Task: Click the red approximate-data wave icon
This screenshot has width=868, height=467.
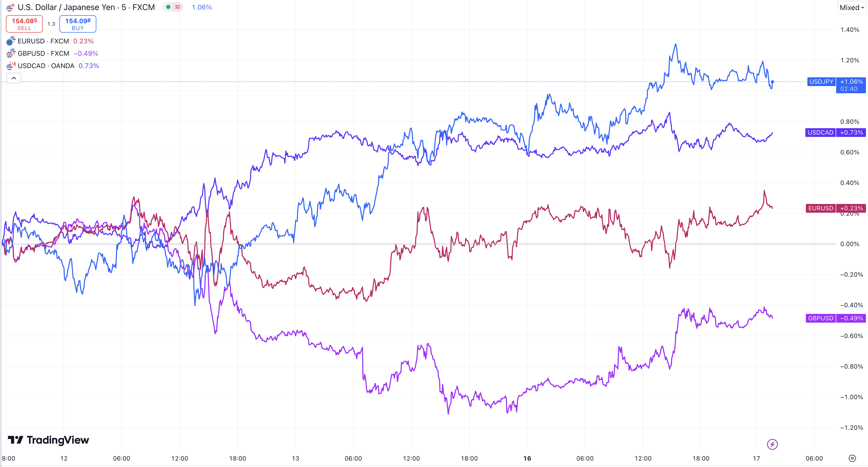Action: (178, 7)
